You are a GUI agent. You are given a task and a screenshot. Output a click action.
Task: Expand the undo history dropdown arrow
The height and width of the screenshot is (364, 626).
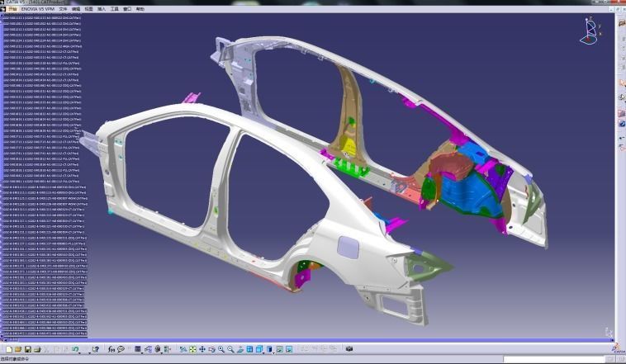coord(79,352)
